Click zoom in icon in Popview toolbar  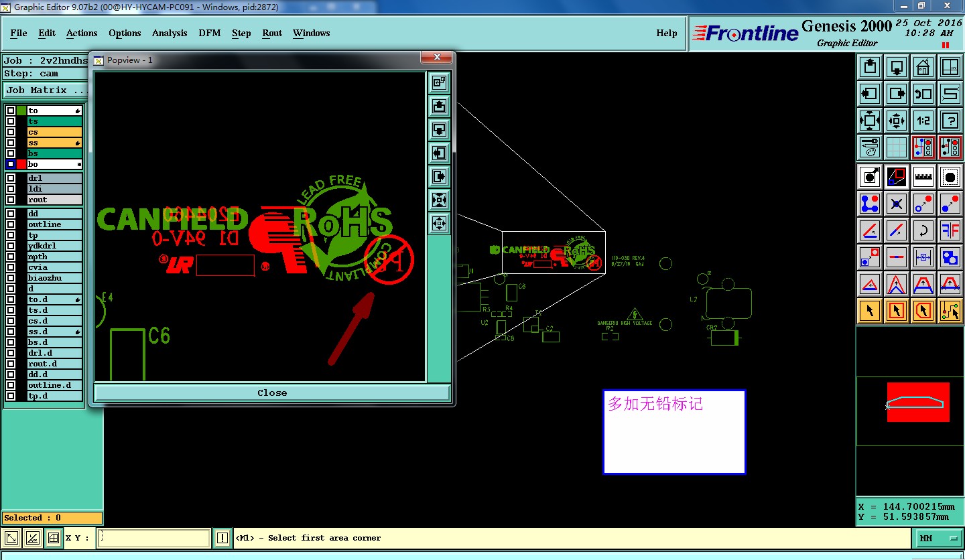pyautogui.click(x=439, y=200)
